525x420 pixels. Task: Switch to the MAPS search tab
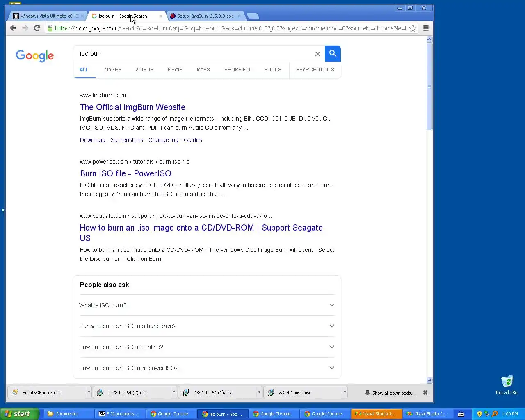click(x=203, y=70)
